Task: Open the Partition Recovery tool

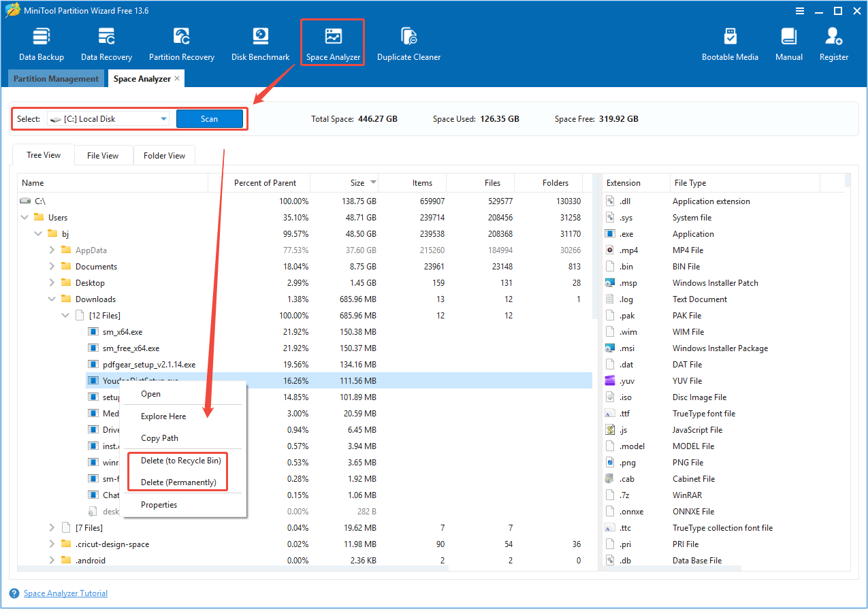Action: point(181,42)
